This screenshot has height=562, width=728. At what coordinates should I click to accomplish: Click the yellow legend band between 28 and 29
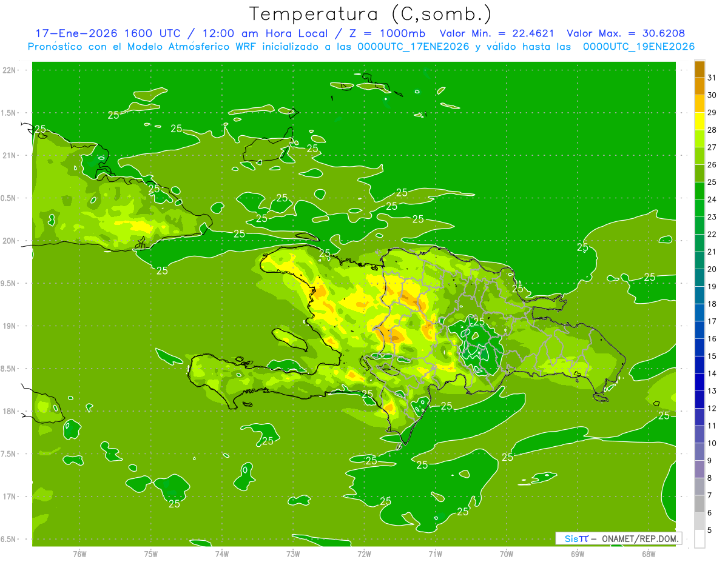(699, 121)
